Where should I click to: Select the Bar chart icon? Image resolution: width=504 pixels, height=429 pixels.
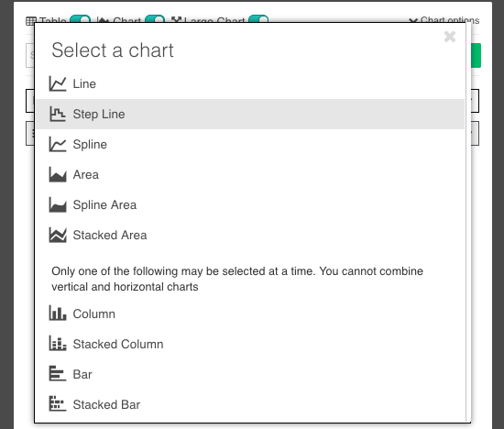click(x=58, y=374)
